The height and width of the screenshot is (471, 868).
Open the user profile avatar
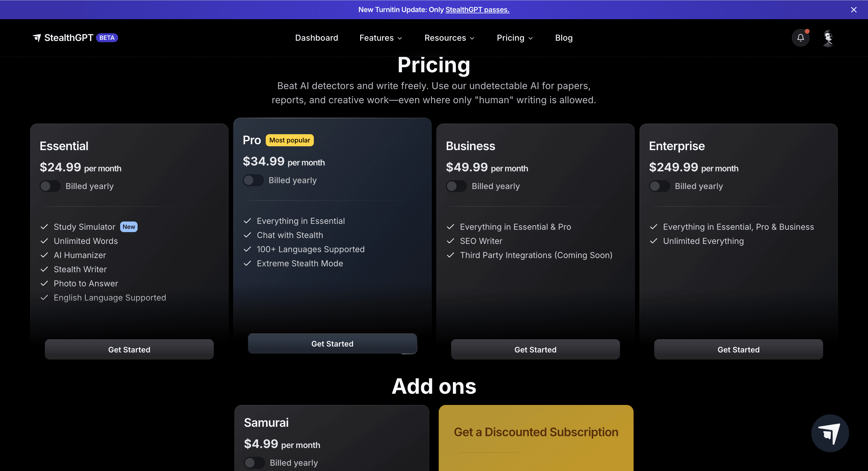[x=828, y=38]
